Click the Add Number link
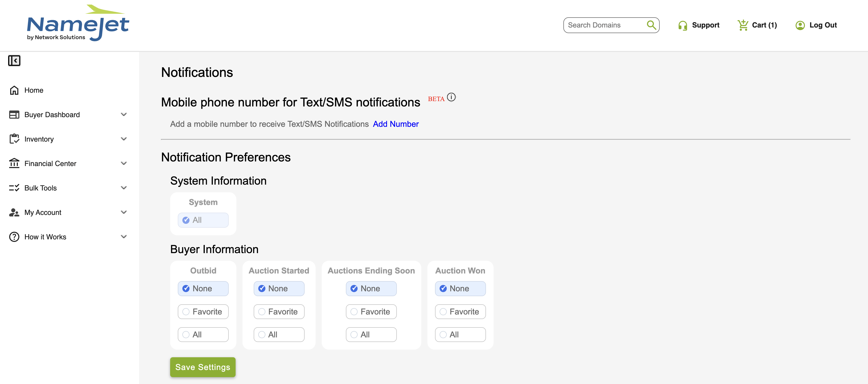 tap(396, 124)
